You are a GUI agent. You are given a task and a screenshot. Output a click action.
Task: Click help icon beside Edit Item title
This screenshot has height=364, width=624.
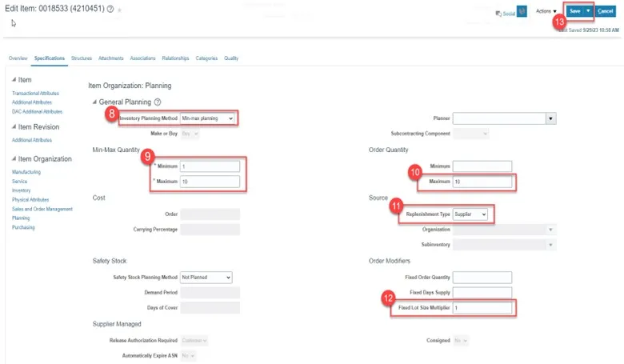pyautogui.click(x=110, y=9)
